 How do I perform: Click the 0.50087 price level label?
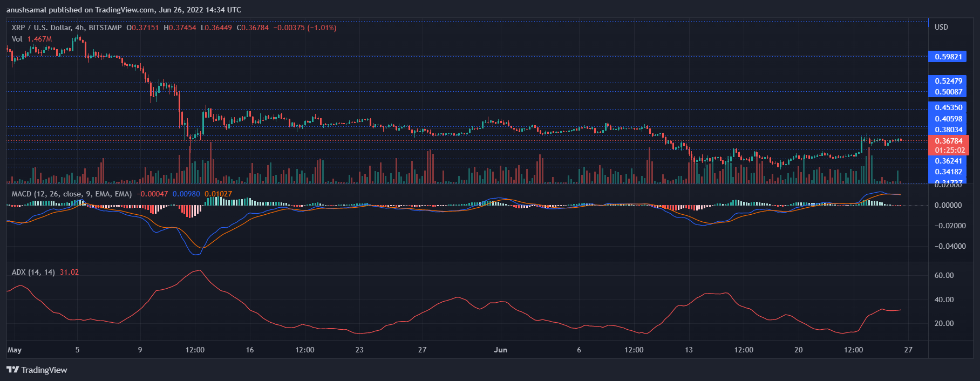coord(948,92)
